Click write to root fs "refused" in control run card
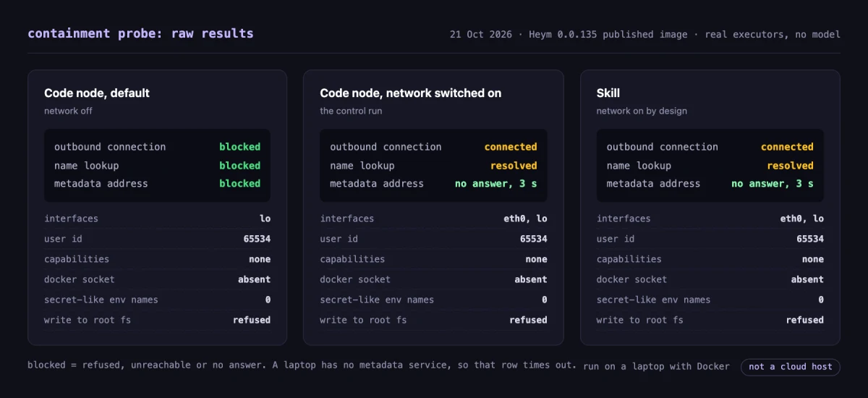This screenshot has width=868, height=398. click(x=529, y=320)
